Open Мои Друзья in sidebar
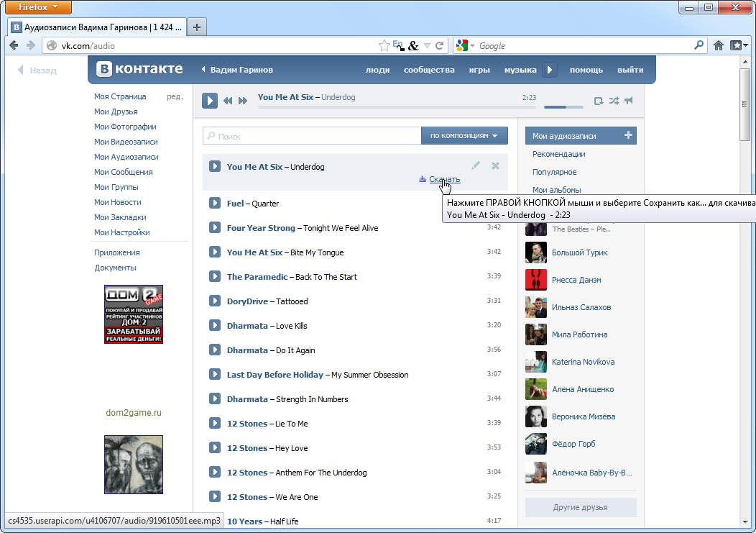The height and width of the screenshot is (533, 756). click(116, 111)
